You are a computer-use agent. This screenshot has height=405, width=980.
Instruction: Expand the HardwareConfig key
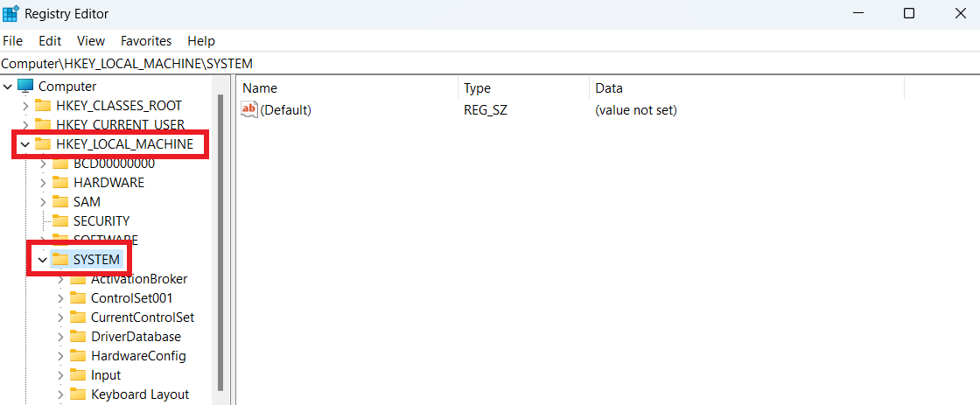click(x=60, y=356)
